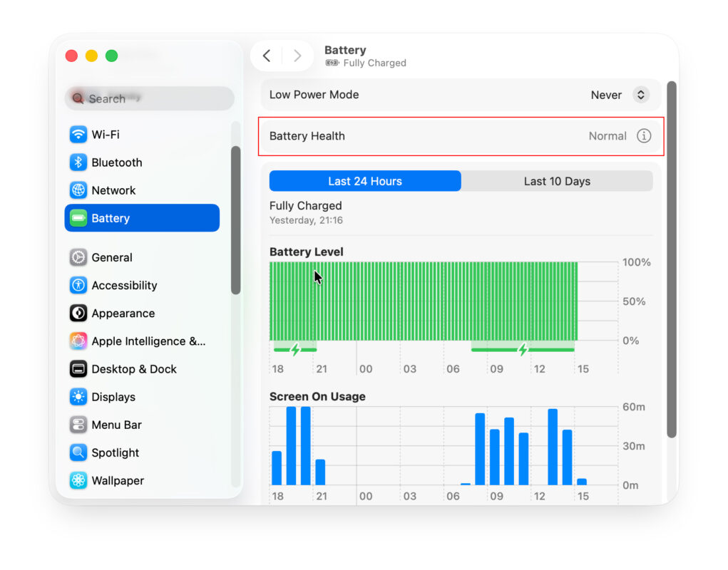Switch to the Last 10 Days tab
The width and height of the screenshot is (728, 570).
point(557,181)
